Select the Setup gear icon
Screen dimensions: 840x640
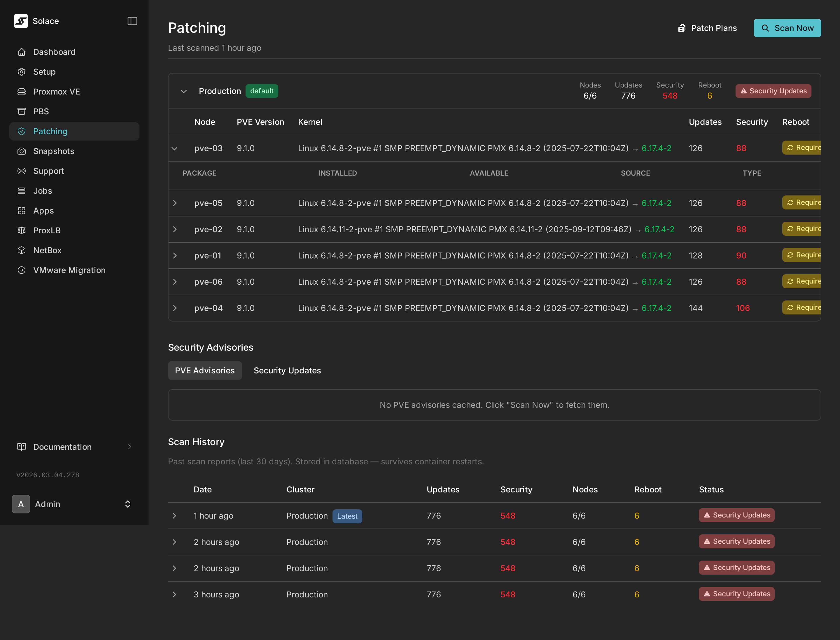[x=22, y=72]
